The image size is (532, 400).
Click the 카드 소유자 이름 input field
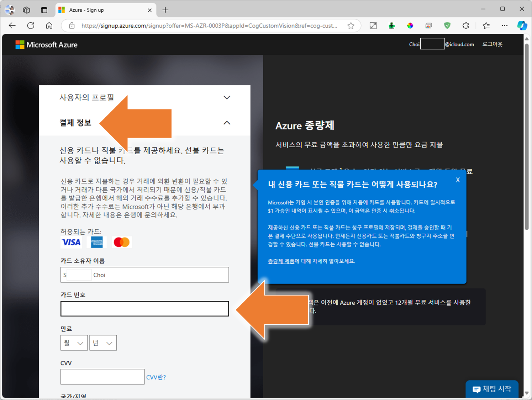144,275
